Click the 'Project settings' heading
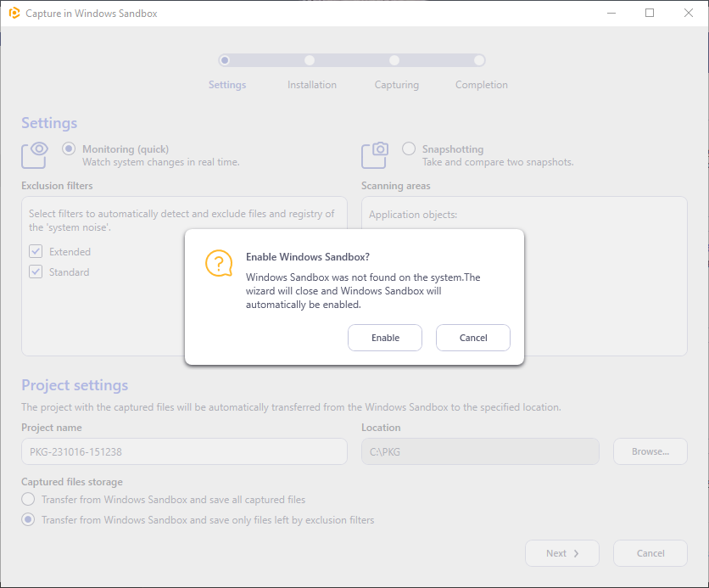 pyautogui.click(x=75, y=385)
